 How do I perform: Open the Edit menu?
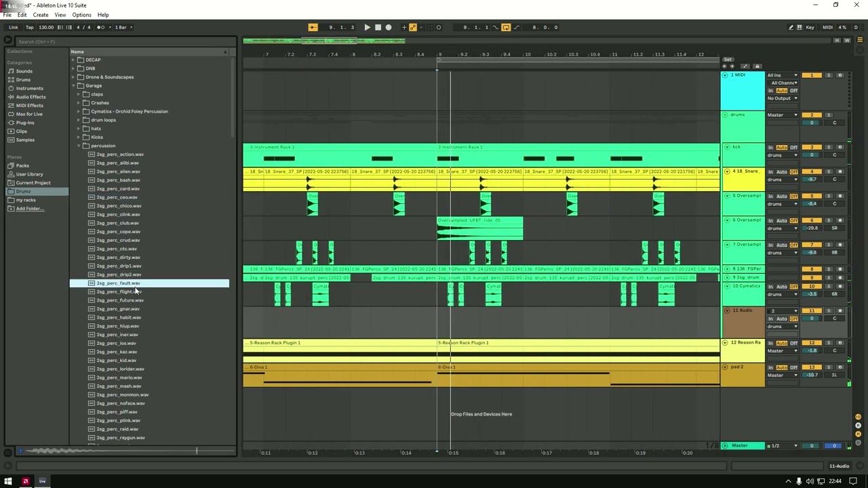click(22, 15)
